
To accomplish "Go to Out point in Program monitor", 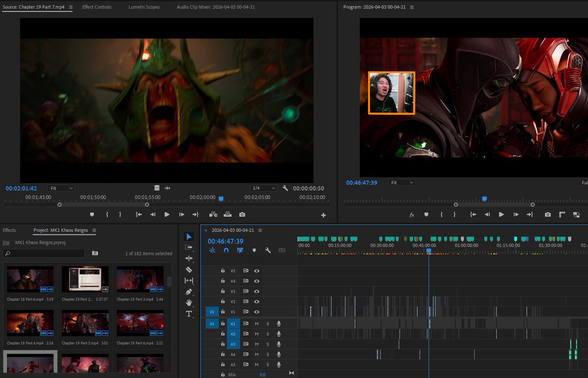I will [x=530, y=214].
